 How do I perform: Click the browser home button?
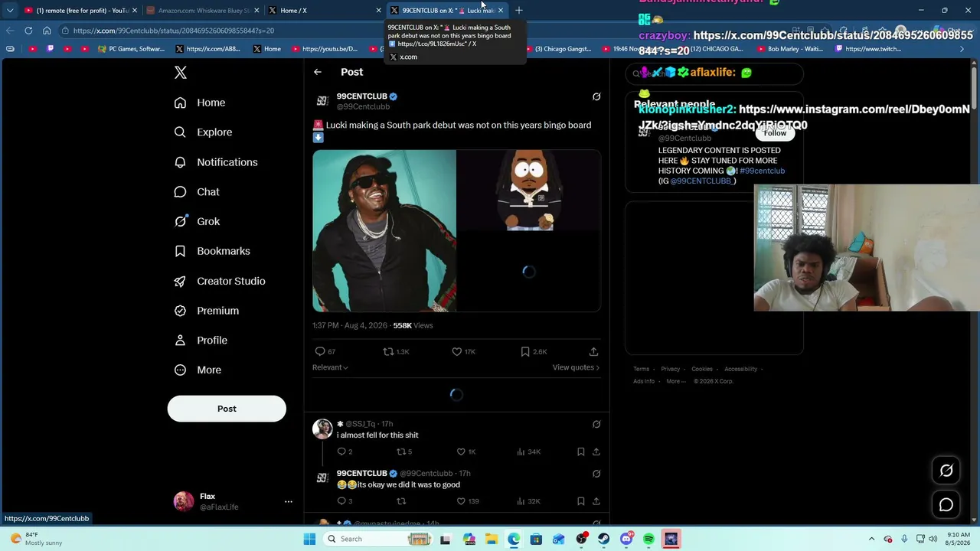(x=47, y=31)
